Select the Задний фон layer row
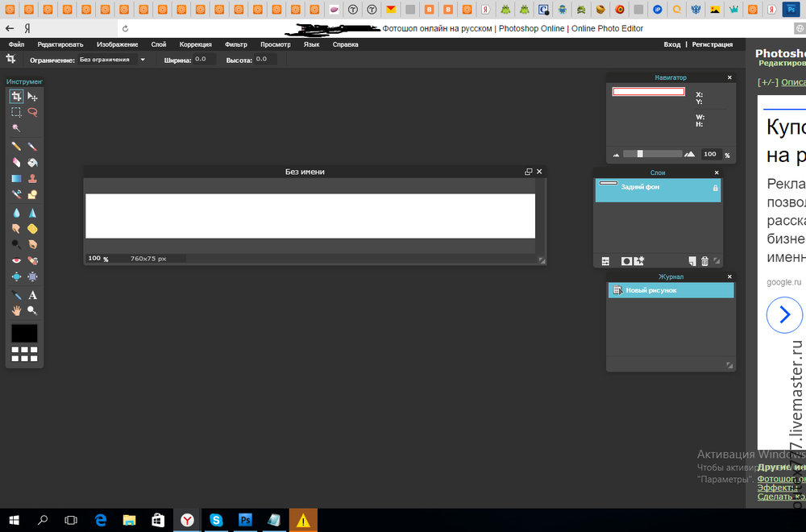The width and height of the screenshot is (806, 532). click(658, 189)
